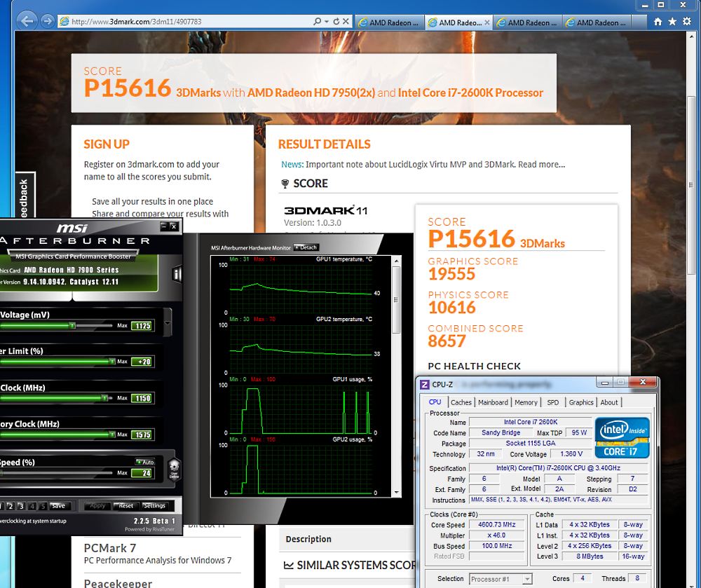Click the hardware monitor scroll-up arrow
The width and height of the screenshot is (701, 588).
coord(396,261)
